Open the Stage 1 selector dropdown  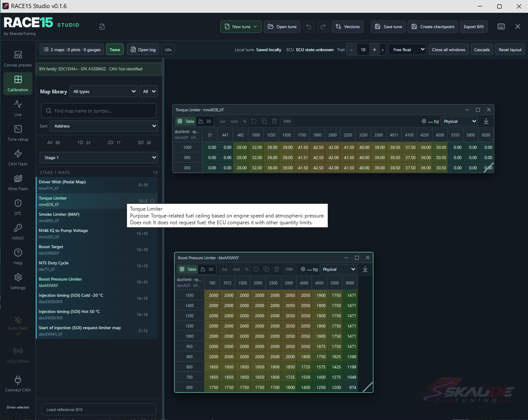click(99, 158)
